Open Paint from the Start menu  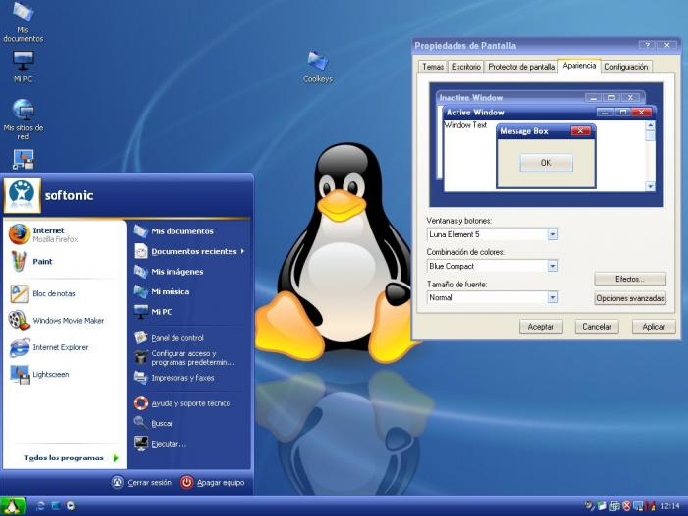31,262
